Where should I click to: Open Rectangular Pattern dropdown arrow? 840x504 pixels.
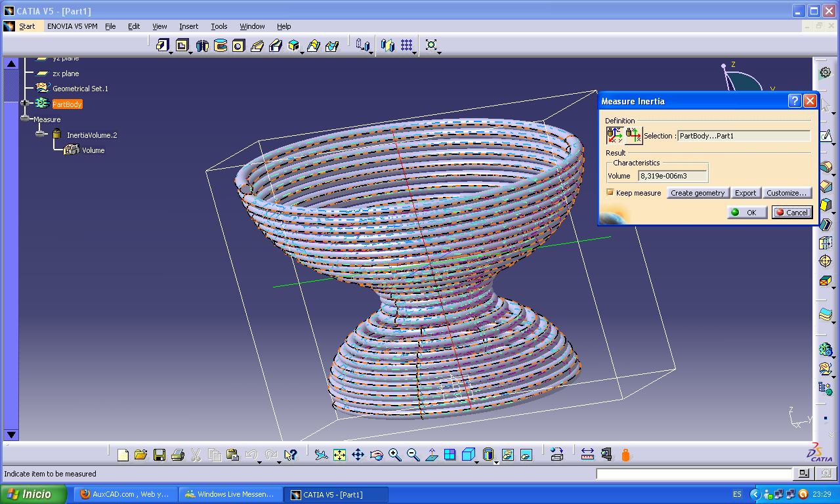pyautogui.click(x=415, y=52)
